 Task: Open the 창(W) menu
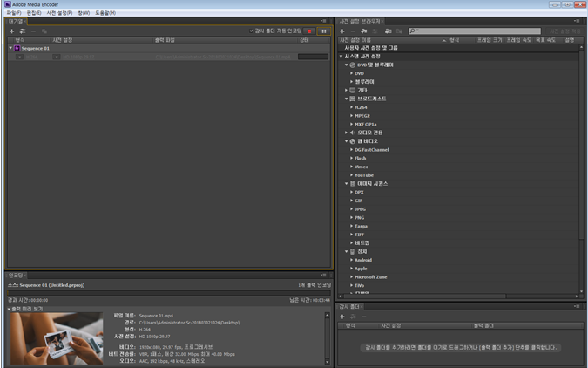pos(84,13)
